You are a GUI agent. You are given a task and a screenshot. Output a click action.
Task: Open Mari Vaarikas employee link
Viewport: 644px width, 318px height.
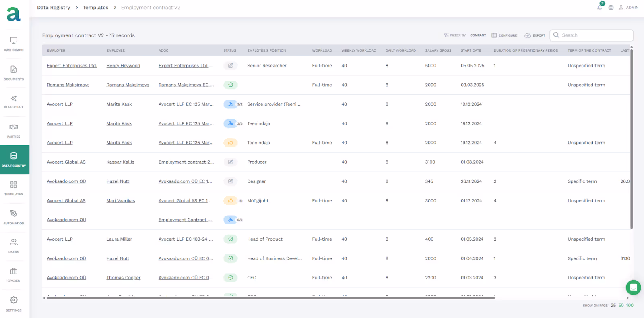[121, 201]
